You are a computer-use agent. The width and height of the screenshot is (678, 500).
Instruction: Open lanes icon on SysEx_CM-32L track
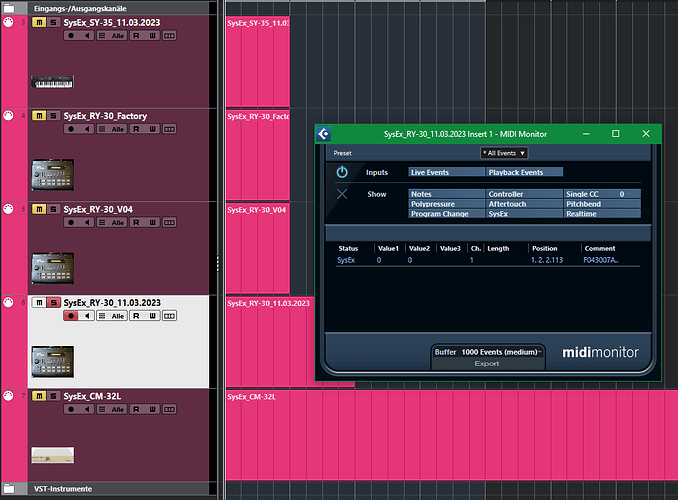pos(102,409)
